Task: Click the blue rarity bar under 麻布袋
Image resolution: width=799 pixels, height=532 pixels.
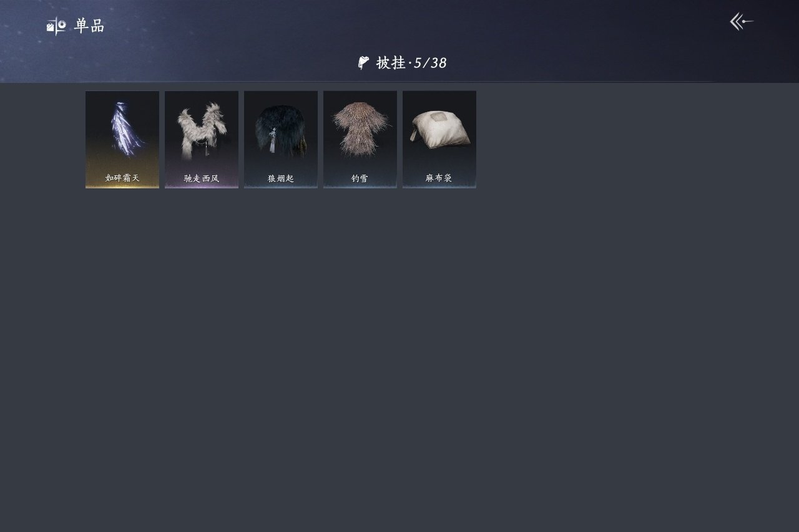Action: click(x=439, y=186)
